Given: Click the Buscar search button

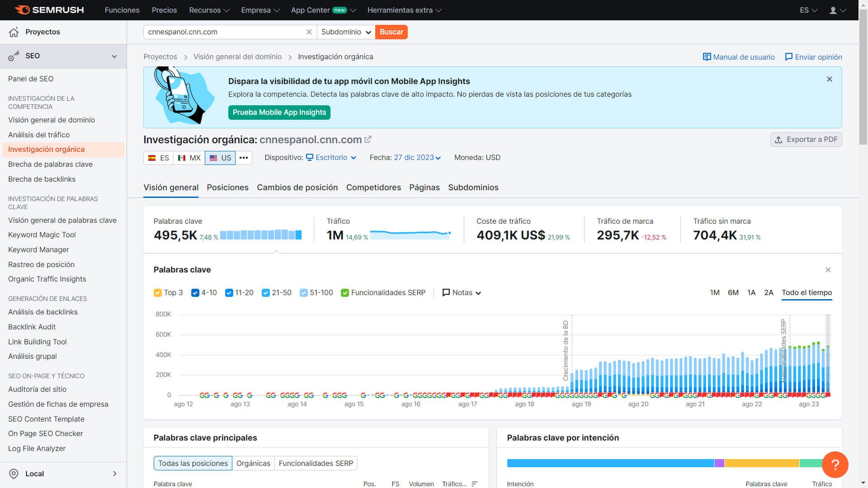Looking at the screenshot, I should [391, 32].
